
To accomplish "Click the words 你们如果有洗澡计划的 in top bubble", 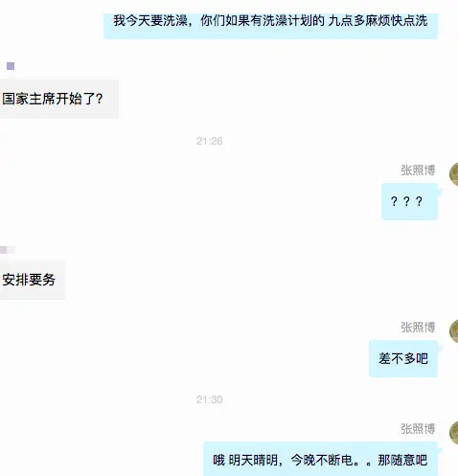I will [x=263, y=21].
